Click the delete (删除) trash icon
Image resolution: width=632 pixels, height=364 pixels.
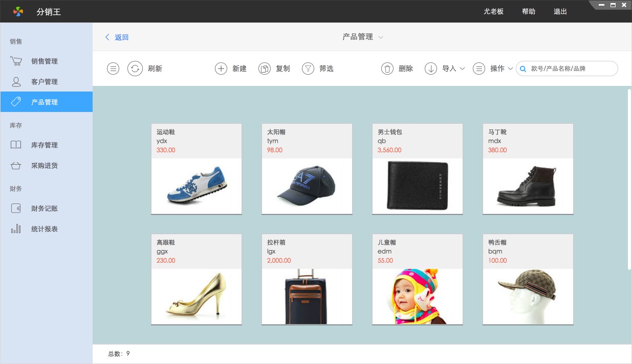click(387, 69)
